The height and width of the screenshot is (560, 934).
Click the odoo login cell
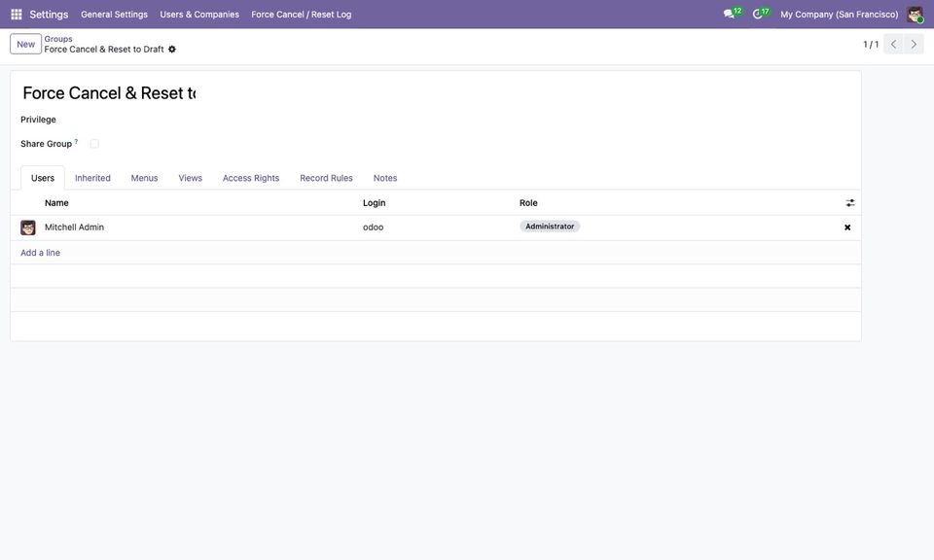(373, 227)
